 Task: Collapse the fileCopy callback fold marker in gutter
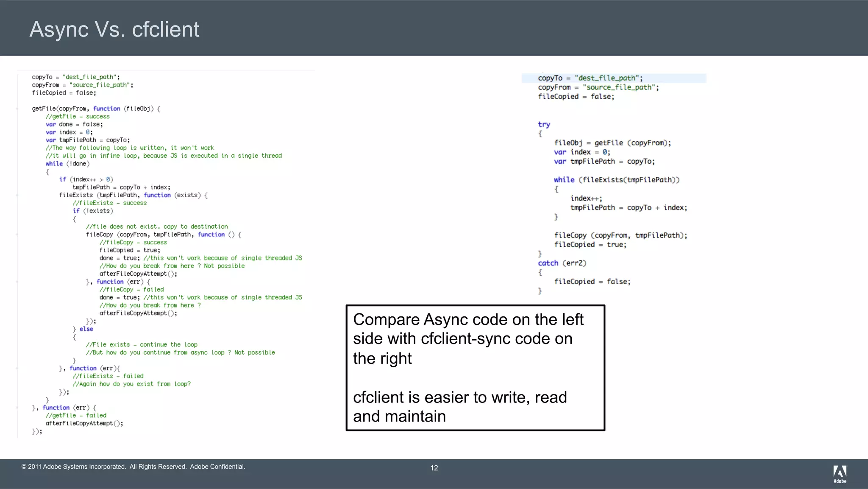17,235
